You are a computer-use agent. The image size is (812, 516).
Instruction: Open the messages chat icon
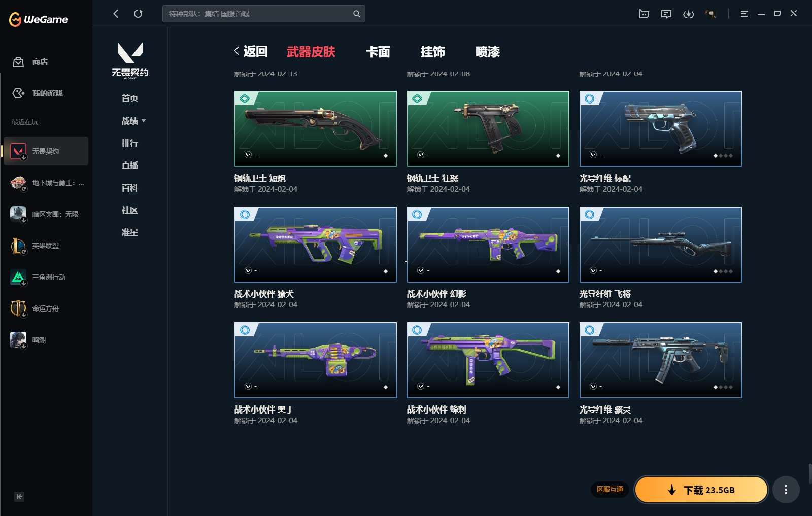[666, 14]
